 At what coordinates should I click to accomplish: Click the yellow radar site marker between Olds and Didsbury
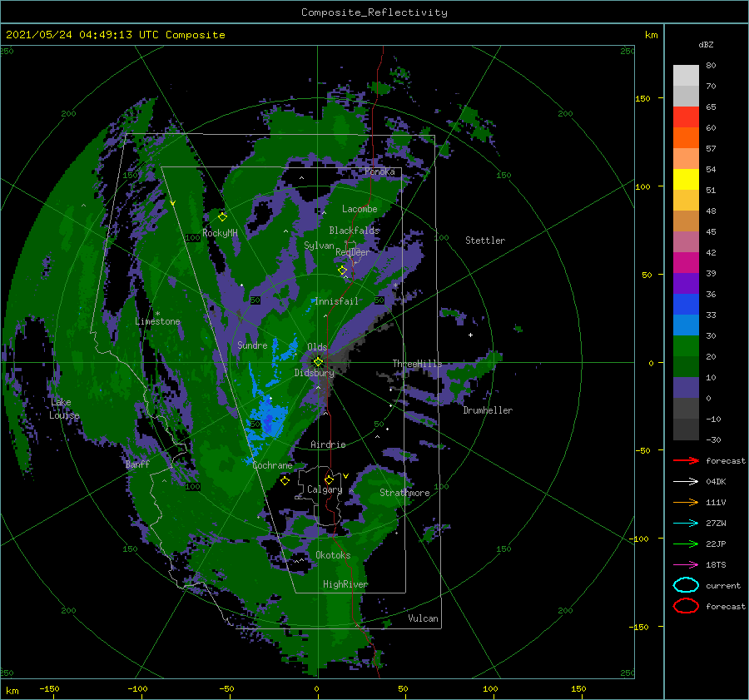[318, 362]
